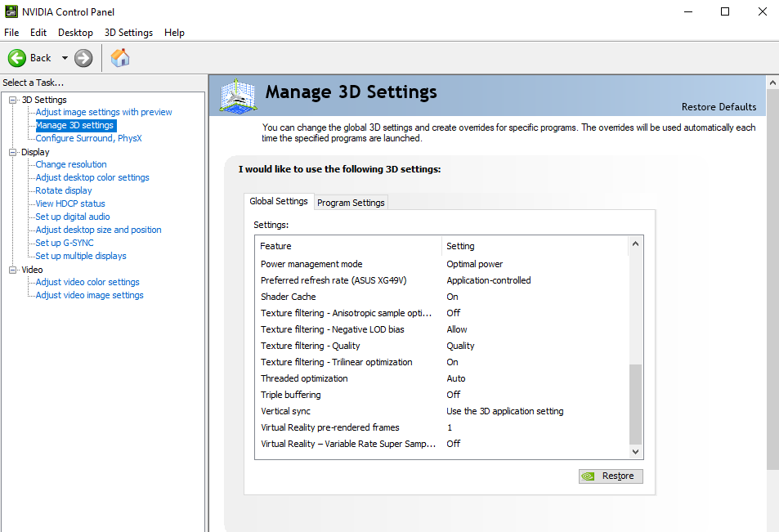Collapse the Display tree node
This screenshot has width=779, height=532.
(x=13, y=152)
